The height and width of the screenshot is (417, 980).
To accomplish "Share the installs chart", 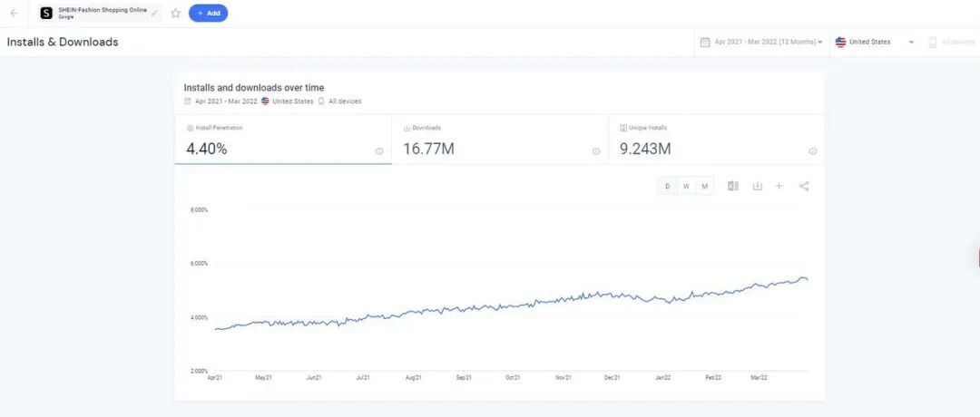I will 804,186.
